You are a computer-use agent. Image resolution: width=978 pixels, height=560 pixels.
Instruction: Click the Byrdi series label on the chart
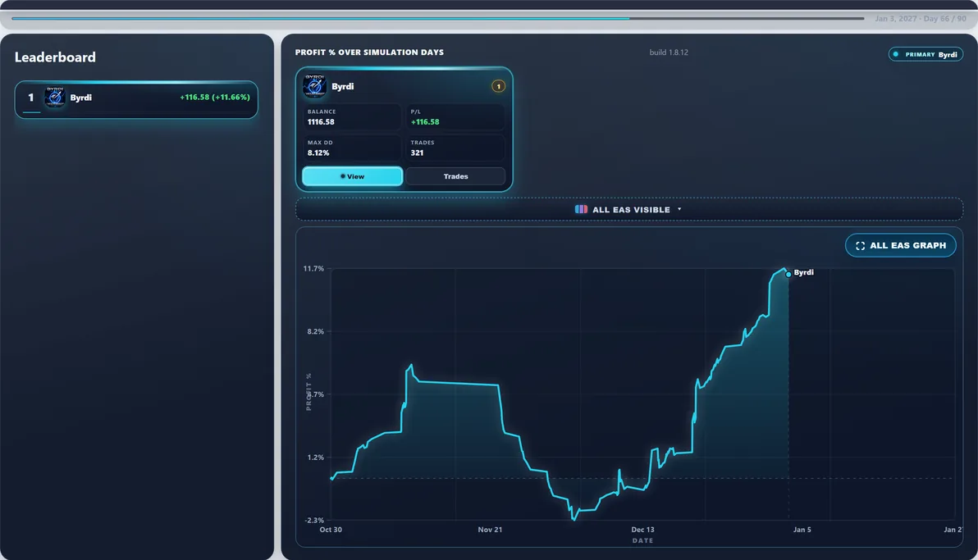803,272
